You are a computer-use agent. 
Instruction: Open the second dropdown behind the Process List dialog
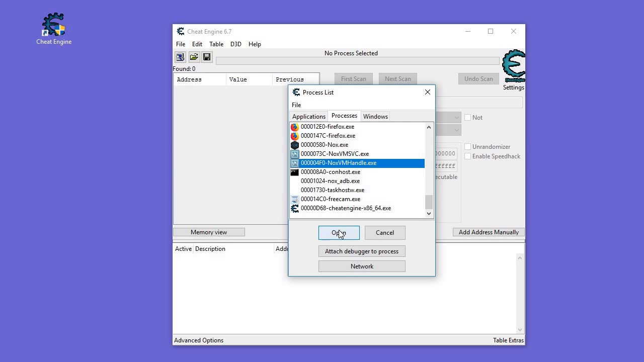pos(456,130)
